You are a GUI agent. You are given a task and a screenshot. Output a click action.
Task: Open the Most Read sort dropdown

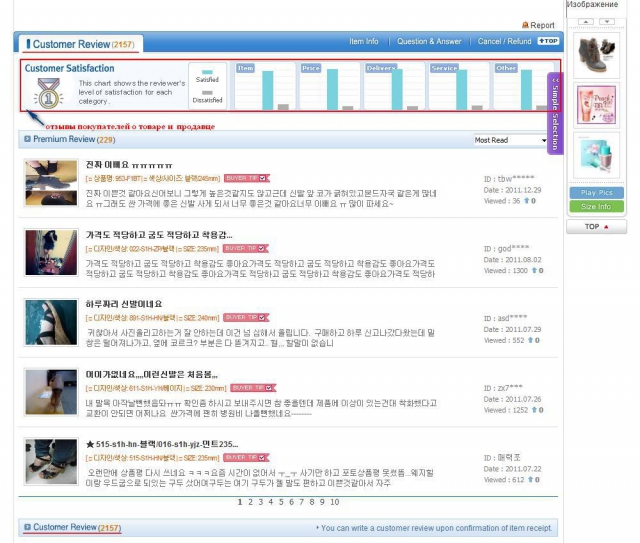[510, 140]
